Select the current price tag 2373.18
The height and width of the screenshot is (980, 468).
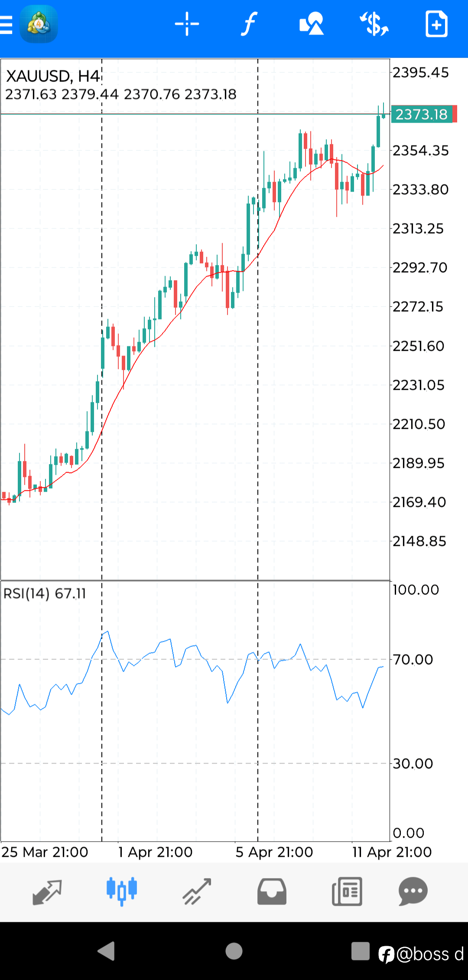point(422,114)
